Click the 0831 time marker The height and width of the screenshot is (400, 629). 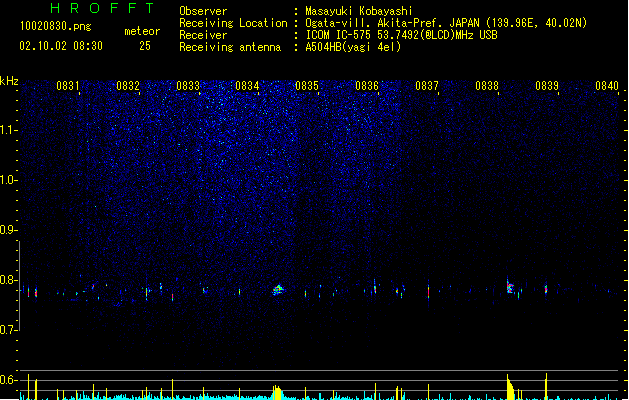point(68,86)
